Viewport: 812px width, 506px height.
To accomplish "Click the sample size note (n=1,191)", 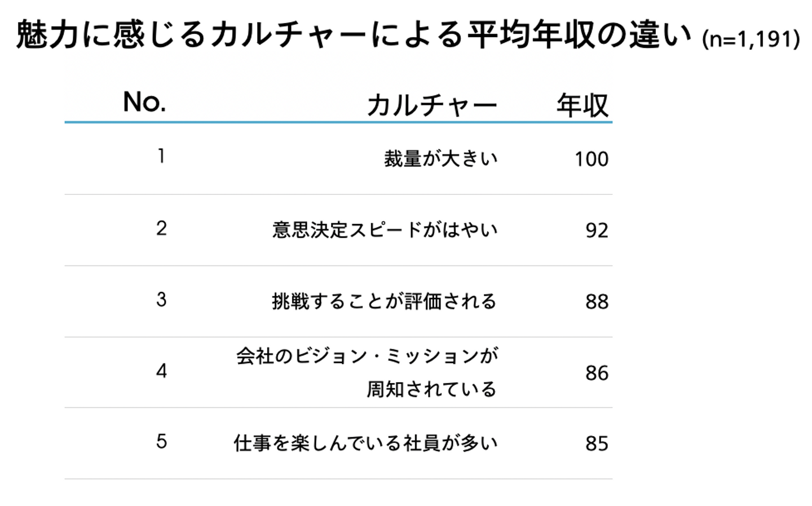I will click(751, 39).
